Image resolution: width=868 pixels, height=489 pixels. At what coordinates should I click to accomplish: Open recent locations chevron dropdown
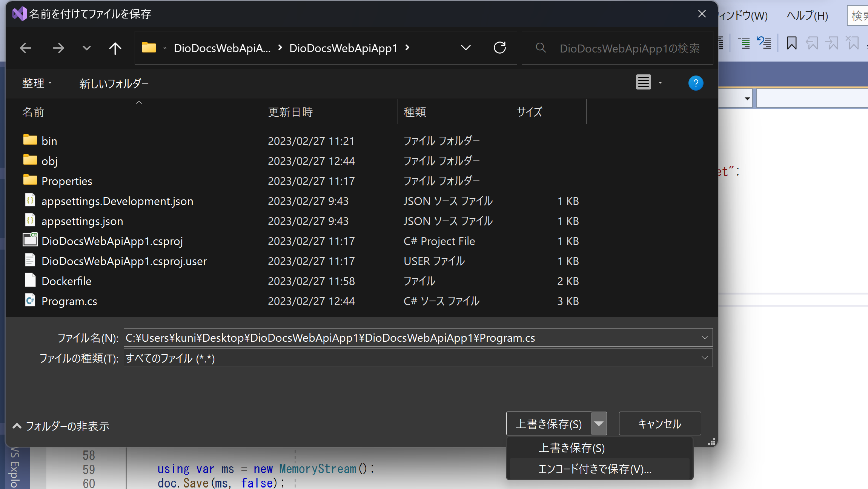pyautogui.click(x=87, y=48)
